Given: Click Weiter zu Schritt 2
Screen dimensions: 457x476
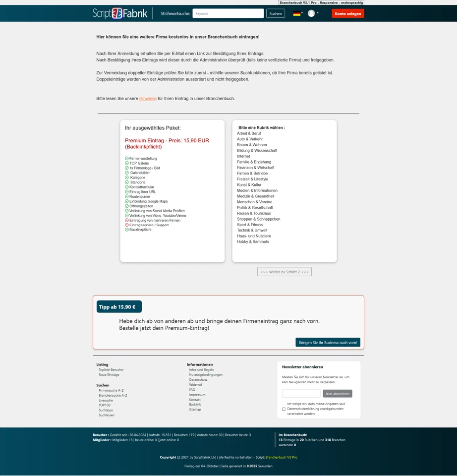Looking at the screenshot, I should pyautogui.click(x=284, y=271).
